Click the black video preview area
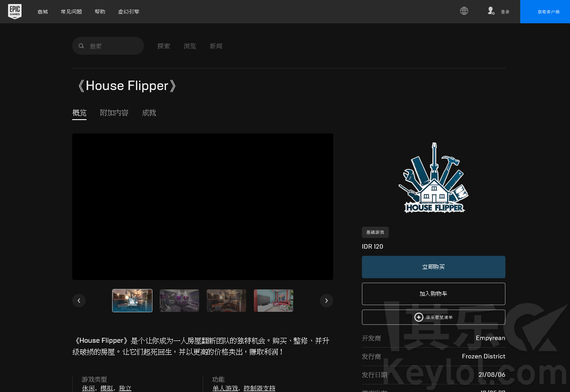 coord(203,207)
